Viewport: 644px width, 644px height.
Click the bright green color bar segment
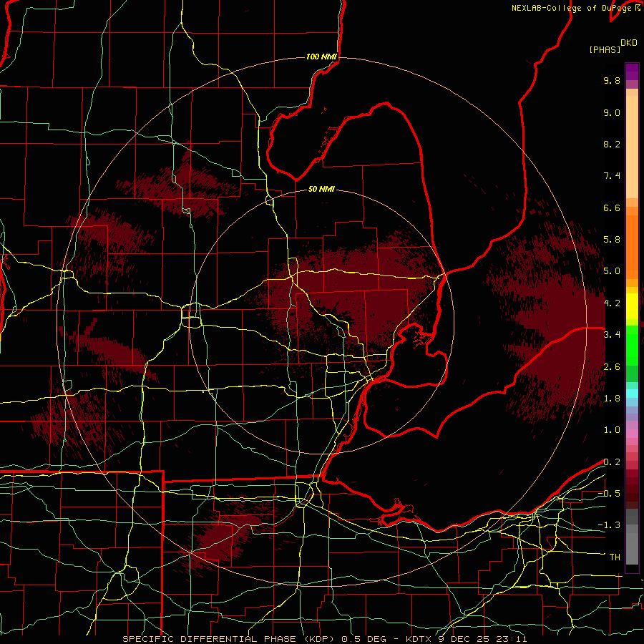click(x=632, y=344)
